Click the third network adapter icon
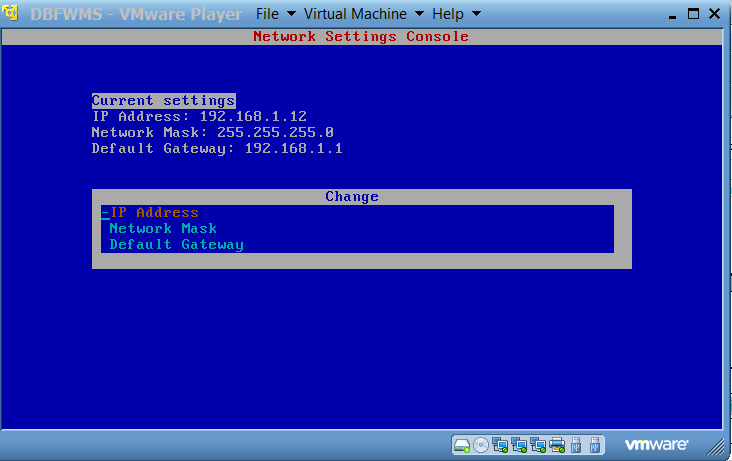Viewport: 732px width, 461px height. pos(538,445)
